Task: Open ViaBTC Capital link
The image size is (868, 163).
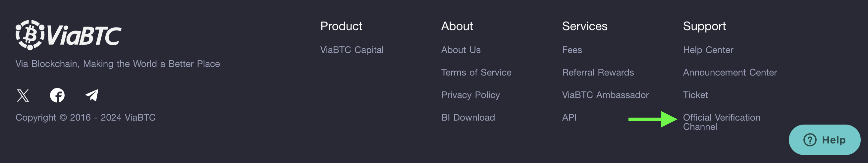Action: [352, 50]
